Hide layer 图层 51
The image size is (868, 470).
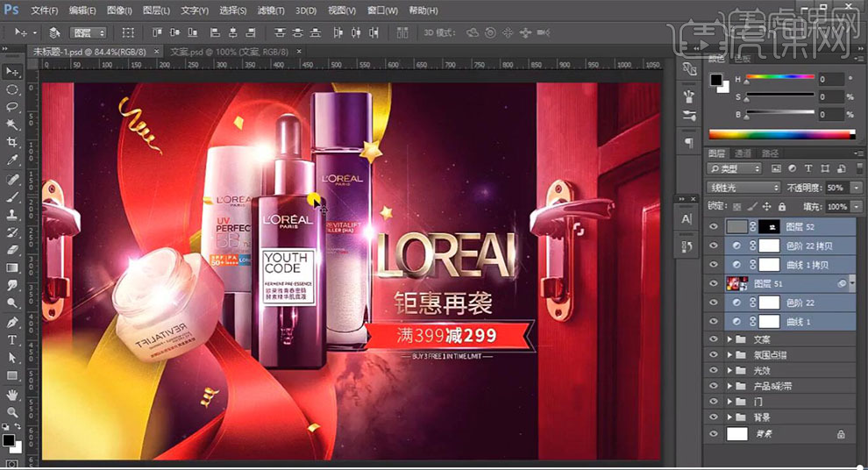click(714, 283)
